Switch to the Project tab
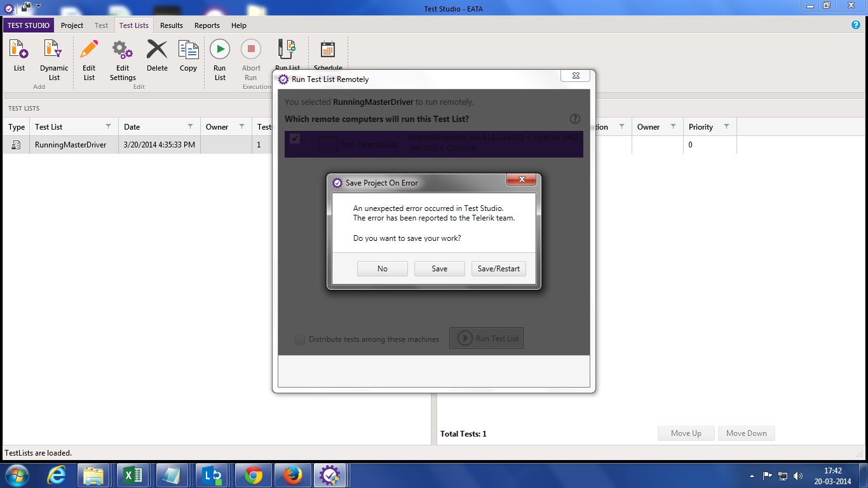Image resolution: width=868 pixels, height=488 pixels. pyautogui.click(x=72, y=25)
